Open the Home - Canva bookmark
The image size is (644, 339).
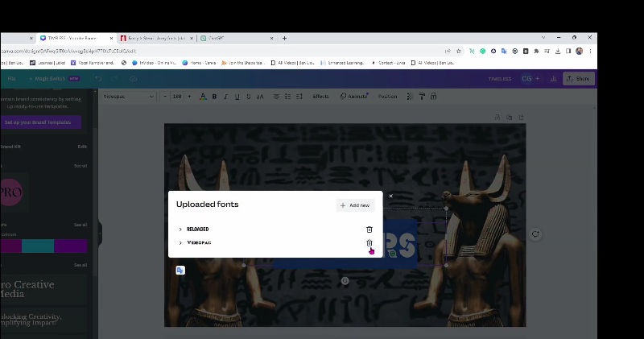coord(199,63)
